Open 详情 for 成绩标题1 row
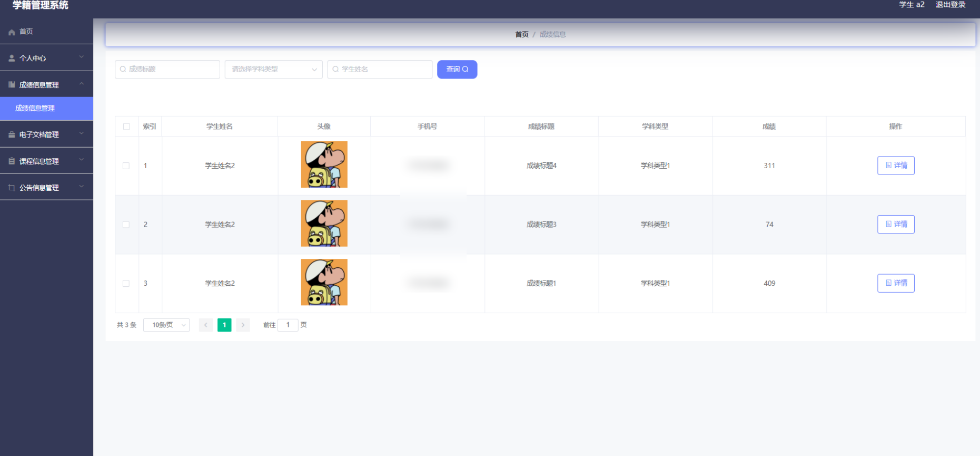 tap(896, 284)
